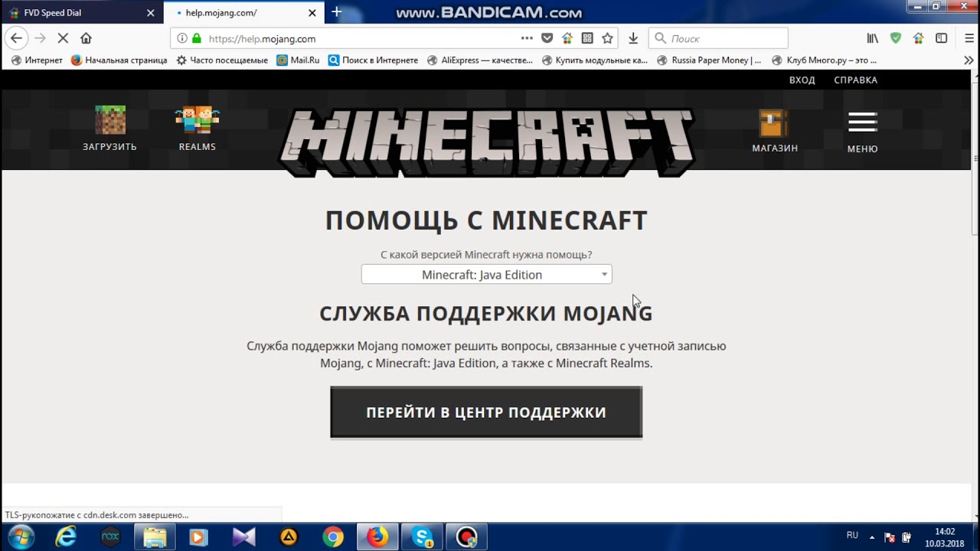Click the green shield extension icon
Screen dimensions: 980x551
tap(896, 38)
